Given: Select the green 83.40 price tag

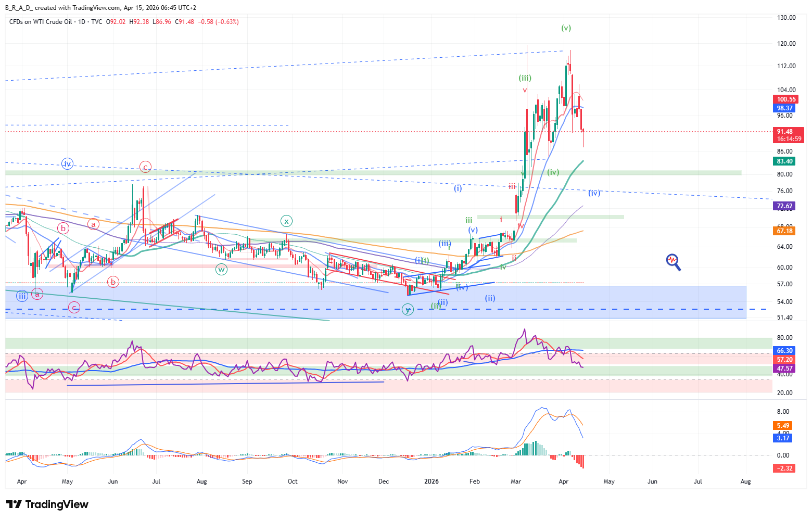Looking at the screenshot, I should tap(784, 161).
